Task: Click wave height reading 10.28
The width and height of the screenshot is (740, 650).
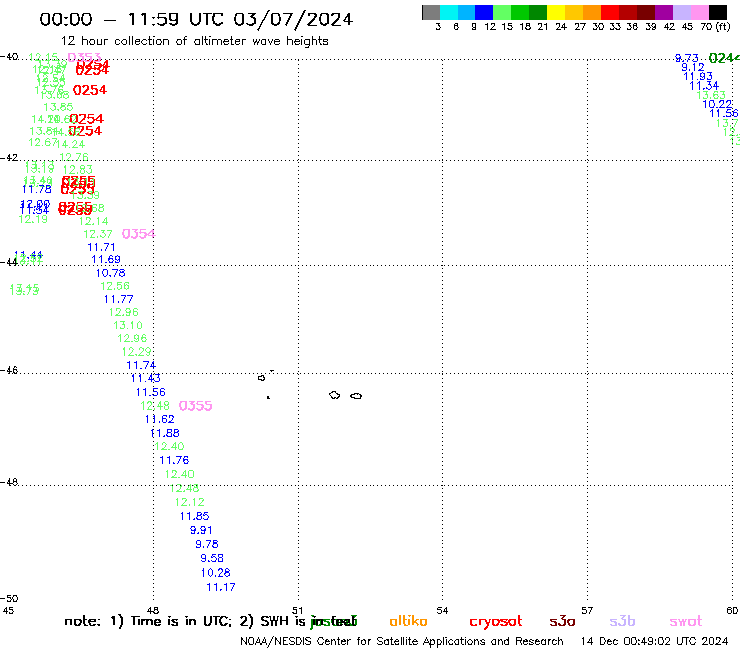Action: (x=216, y=573)
